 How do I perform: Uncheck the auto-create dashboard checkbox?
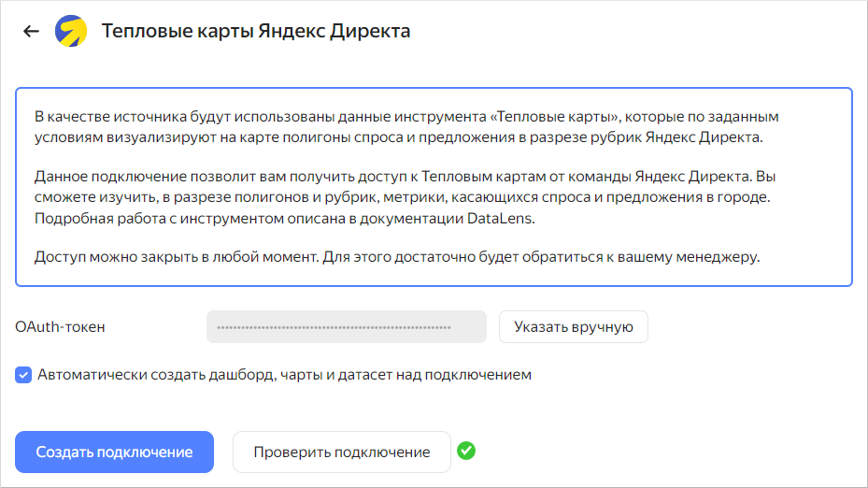pos(23,375)
